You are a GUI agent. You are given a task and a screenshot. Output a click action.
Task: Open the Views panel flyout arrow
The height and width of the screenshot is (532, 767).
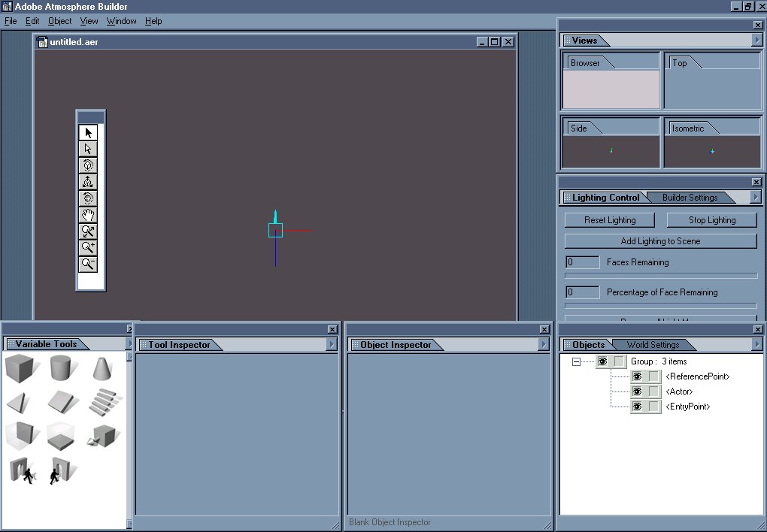(756, 40)
